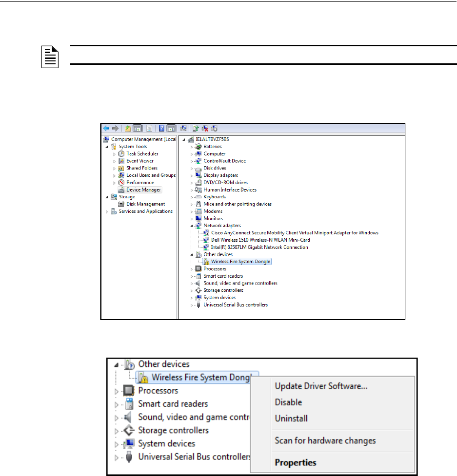Screen dimensions: 457x476
Task: Choose Scan for hardware changes in context menu
Action: [325, 440]
